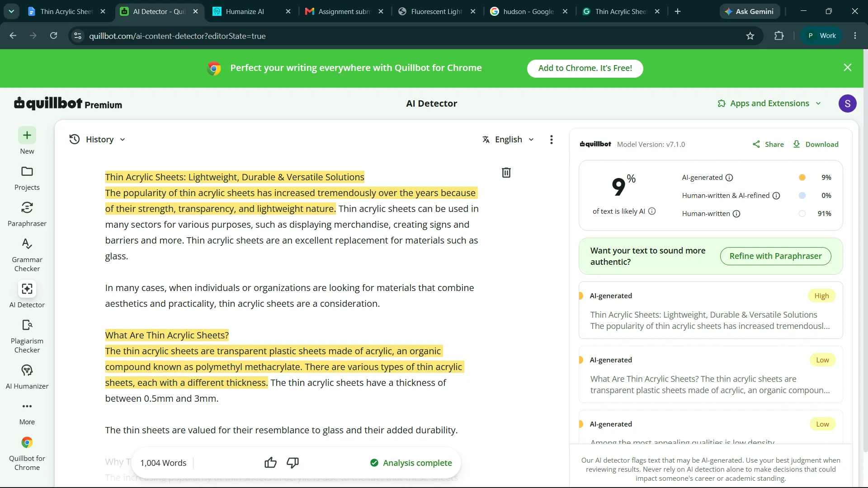Image resolution: width=868 pixels, height=488 pixels.
Task: View site information icon in address bar
Action: point(78,36)
